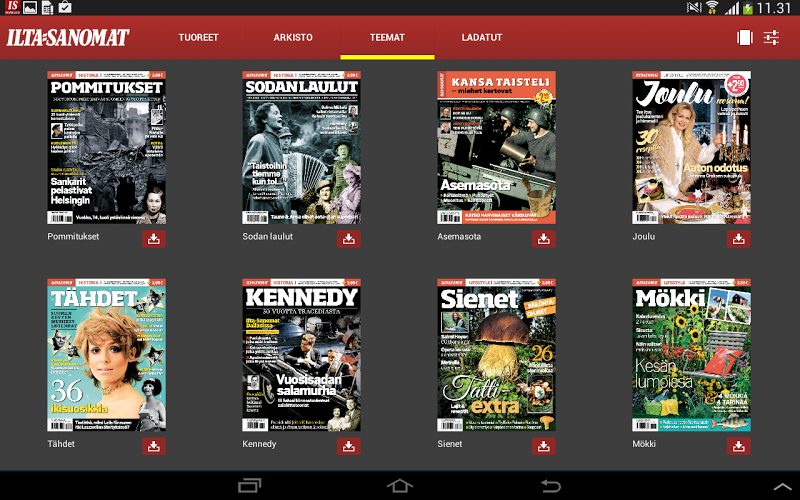The width and height of the screenshot is (800, 500).
Task: Open the IS notification icon in status bar
Action: 11,7
